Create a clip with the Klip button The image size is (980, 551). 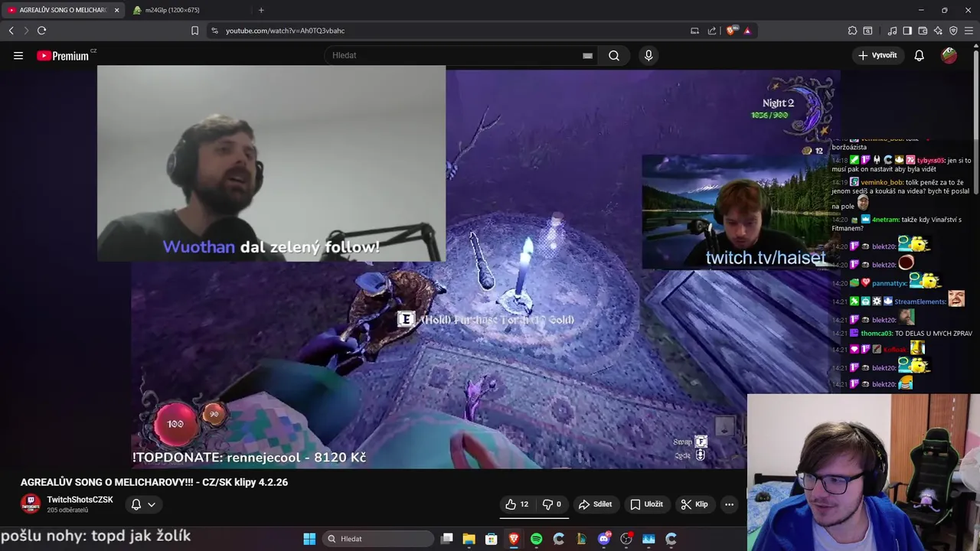coord(694,504)
